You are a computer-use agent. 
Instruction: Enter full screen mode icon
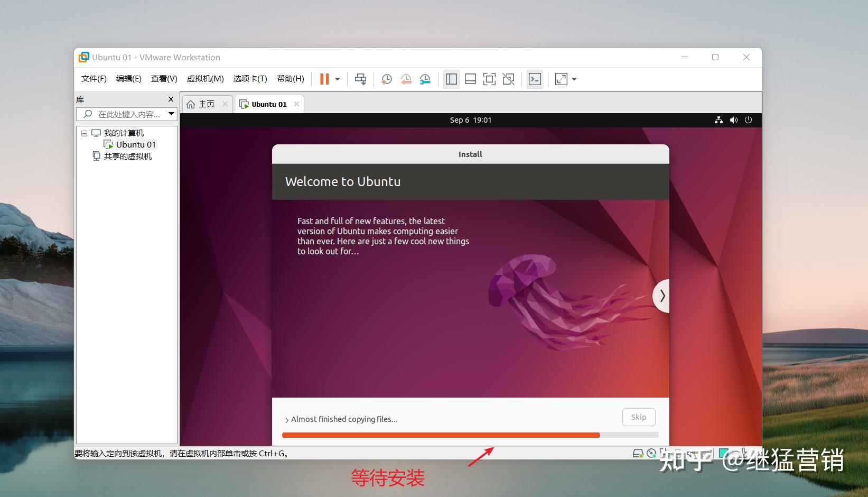pyautogui.click(x=490, y=79)
